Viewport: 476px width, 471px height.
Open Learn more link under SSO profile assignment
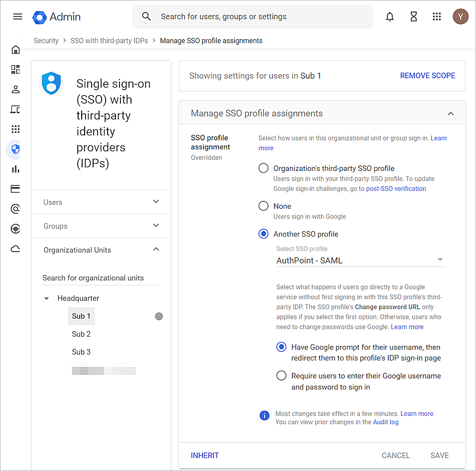tap(439, 138)
